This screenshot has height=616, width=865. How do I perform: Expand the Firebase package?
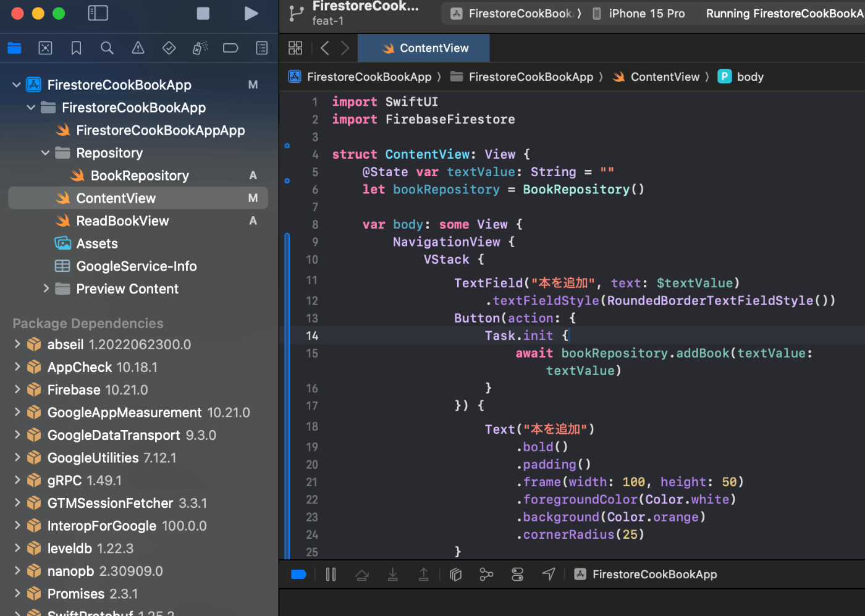pos(17,389)
